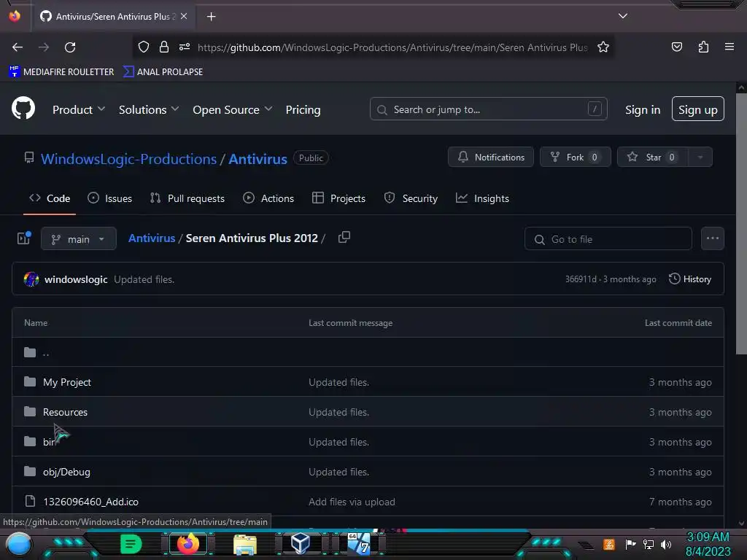
Task: Click Sign in link
Action: click(642, 109)
